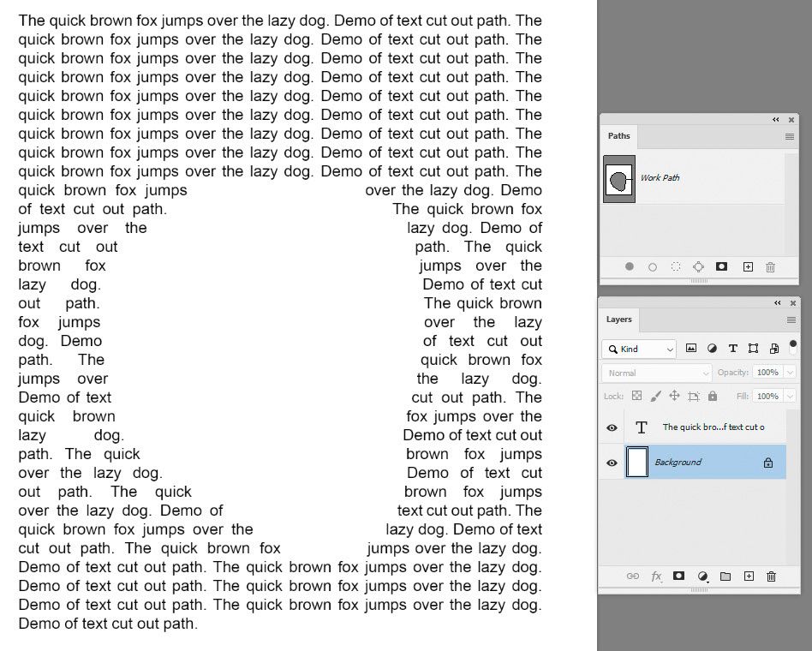Delete layer trash icon
Viewport: 812px width, 651px height.
[x=771, y=576]
